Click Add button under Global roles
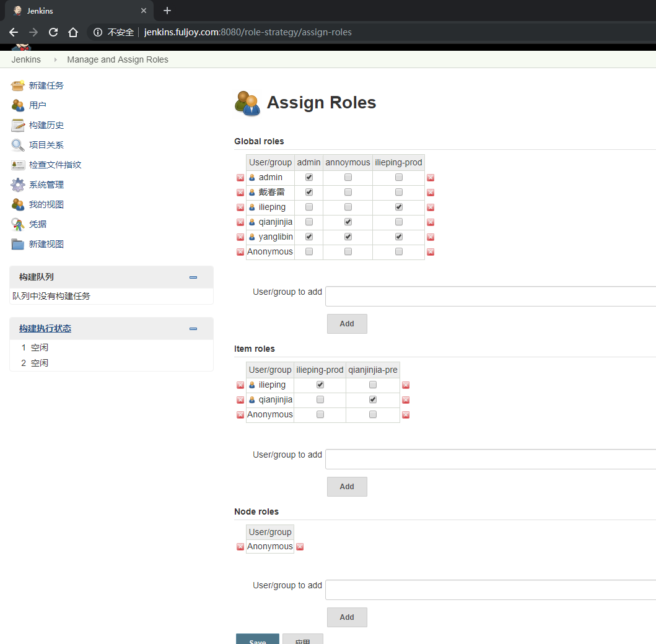 (x=347, y=324)
